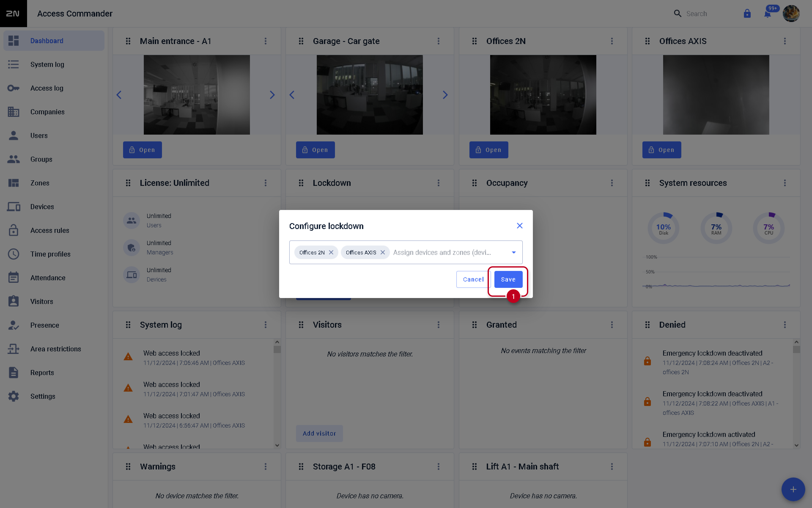Image resolution: width=812 pixels, height=508 pixels.
Task: Click the add widget plus button
Action: click(x=793, y=489)
